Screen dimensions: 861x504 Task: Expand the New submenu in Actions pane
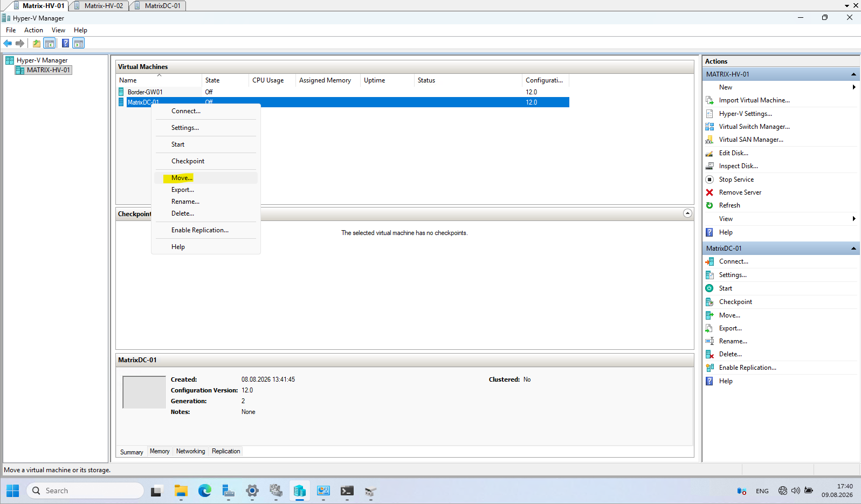click(854, 87)
